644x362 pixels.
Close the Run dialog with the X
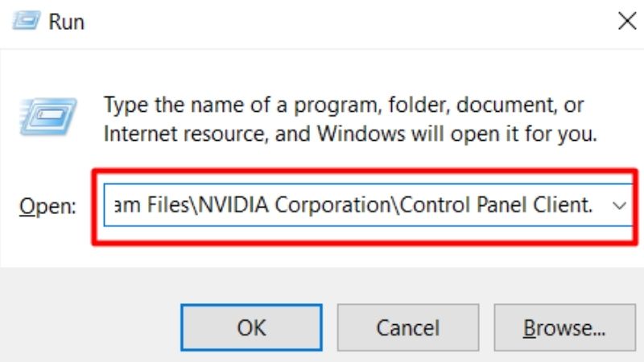(x=627, y=21)
